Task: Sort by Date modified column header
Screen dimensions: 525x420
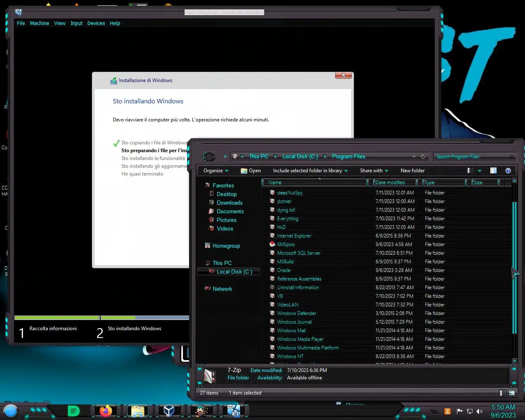Action: [x=395, y=183]
